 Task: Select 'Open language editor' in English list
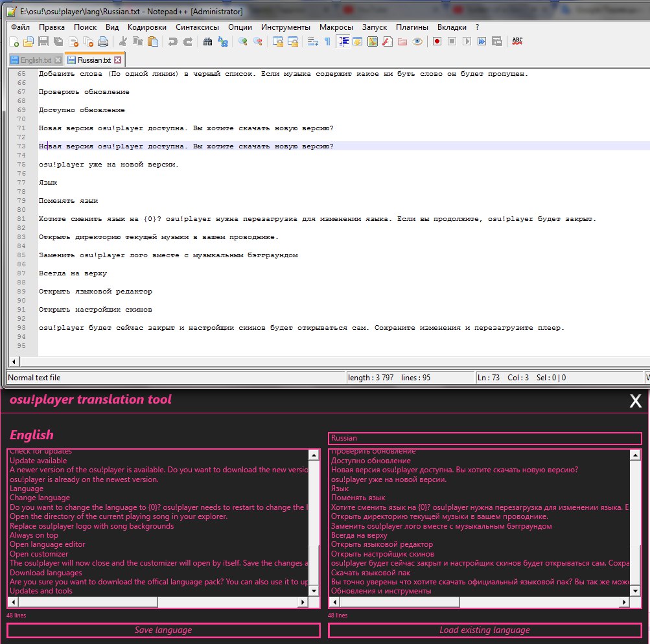point(47,544)
